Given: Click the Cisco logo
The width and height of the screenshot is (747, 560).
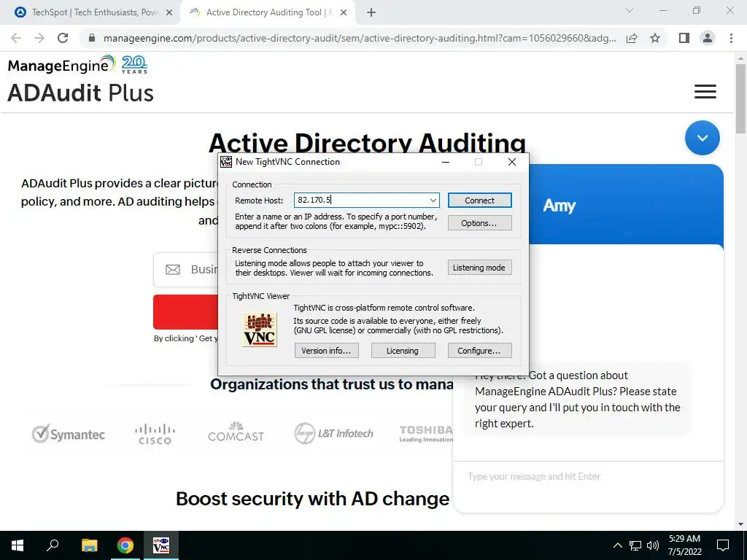Looking at the screenshot, I should click(x=155, y=434).
